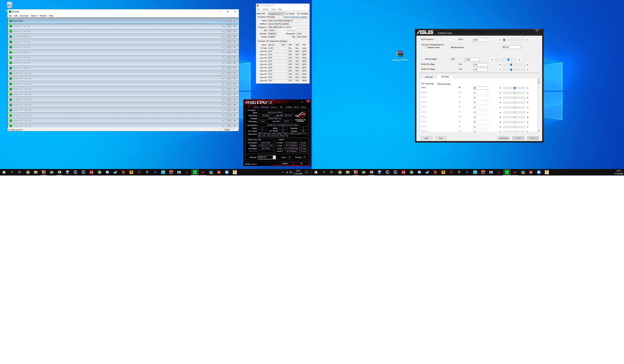Click the Core 1 ratio input field
The image size is (624, 364).
(480, 88)
